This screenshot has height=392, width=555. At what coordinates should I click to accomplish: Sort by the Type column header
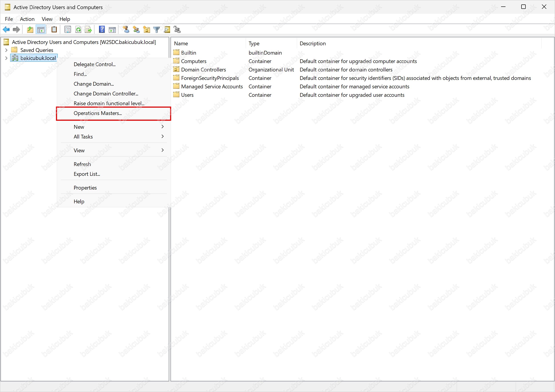point(272,44)
